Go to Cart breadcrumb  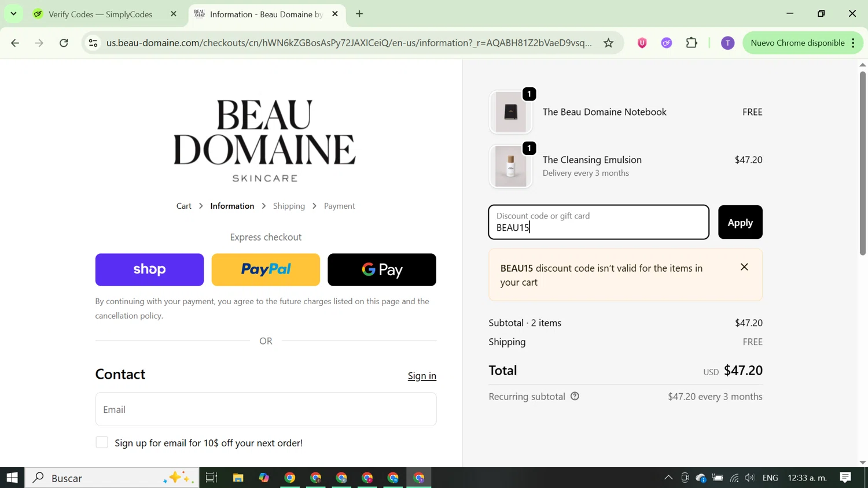click(184, 206)
